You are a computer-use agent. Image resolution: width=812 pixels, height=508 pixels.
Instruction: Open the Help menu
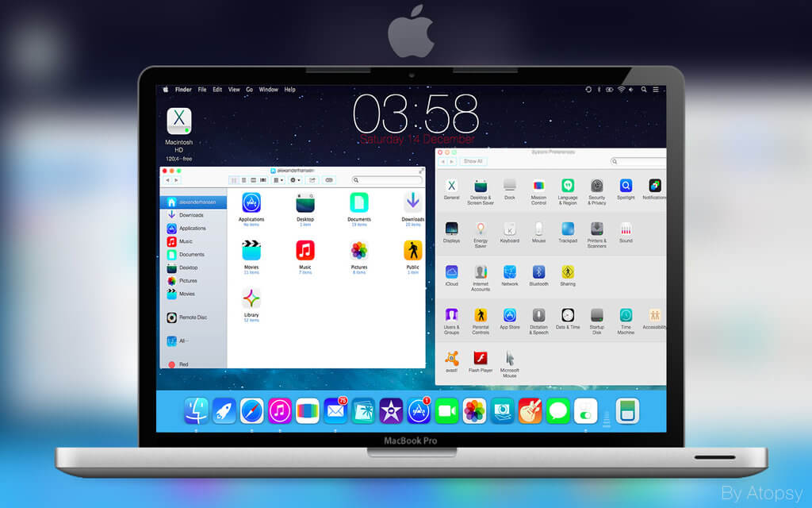coord(289,90)
